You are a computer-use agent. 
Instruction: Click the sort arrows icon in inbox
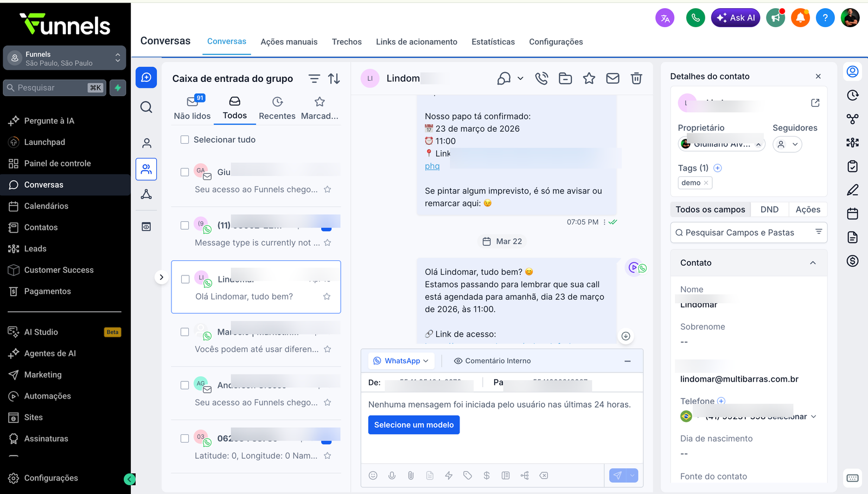pyautogui.click(x=334, y=79)
